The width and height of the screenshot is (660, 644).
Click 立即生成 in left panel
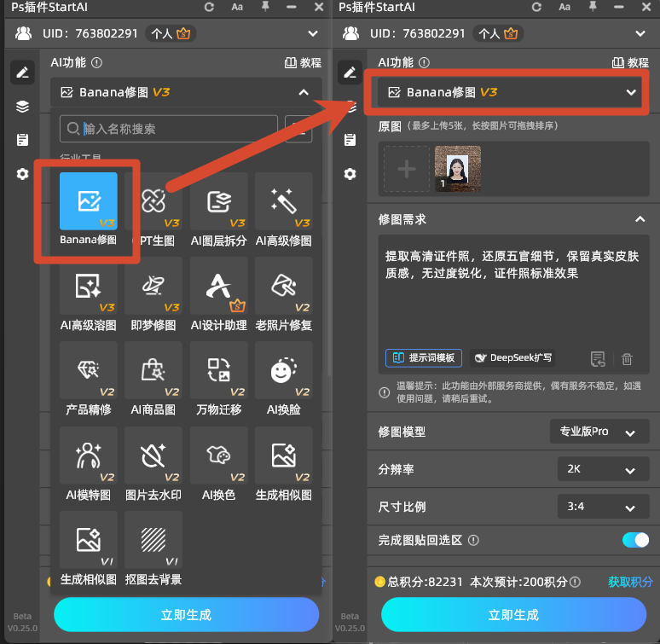click(186, 614)
